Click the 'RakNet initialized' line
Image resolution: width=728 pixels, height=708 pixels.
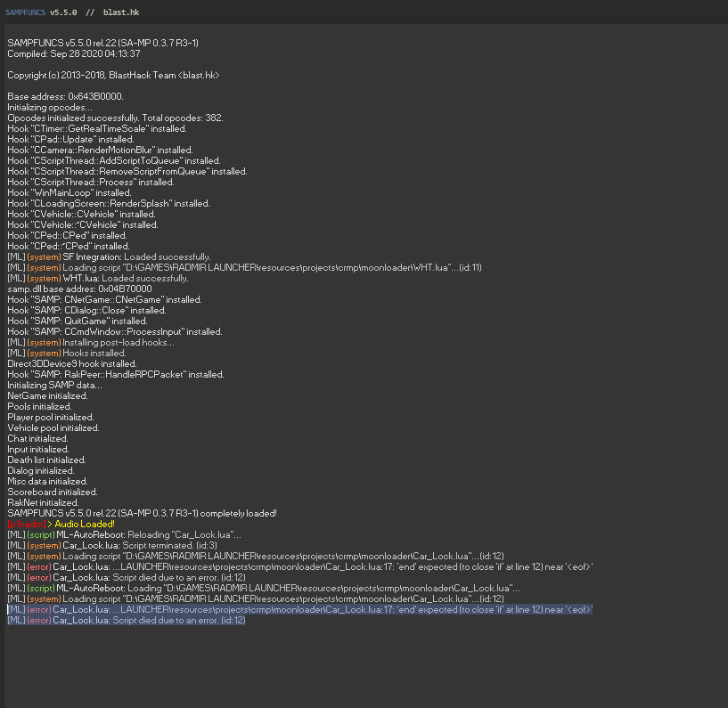coord(41,502)
